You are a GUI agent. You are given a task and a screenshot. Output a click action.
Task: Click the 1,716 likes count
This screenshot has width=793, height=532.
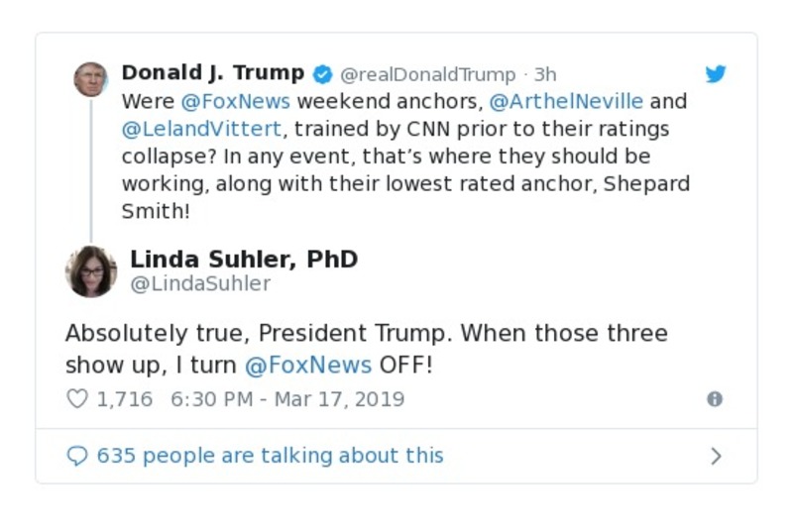click(124, 399)
